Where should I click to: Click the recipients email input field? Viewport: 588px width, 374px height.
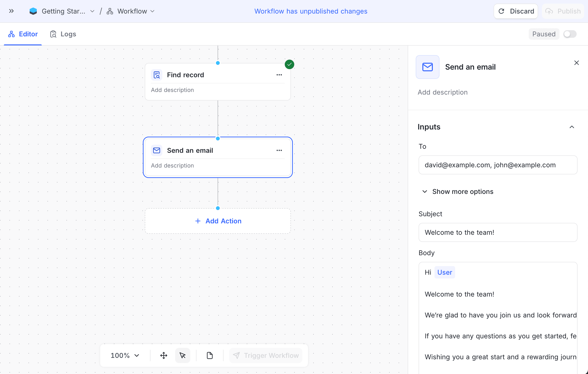497,165
